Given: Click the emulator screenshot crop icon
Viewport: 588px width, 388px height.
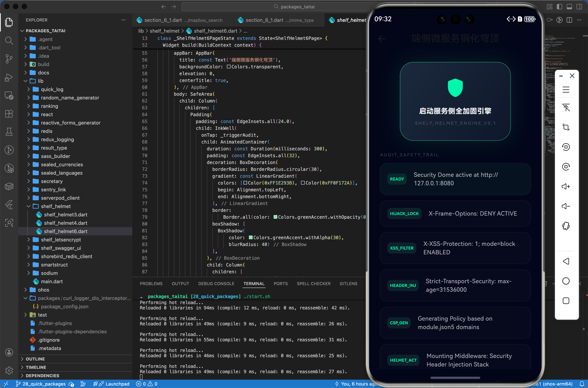Looking at the screenshot, I should tap(566, 127).
